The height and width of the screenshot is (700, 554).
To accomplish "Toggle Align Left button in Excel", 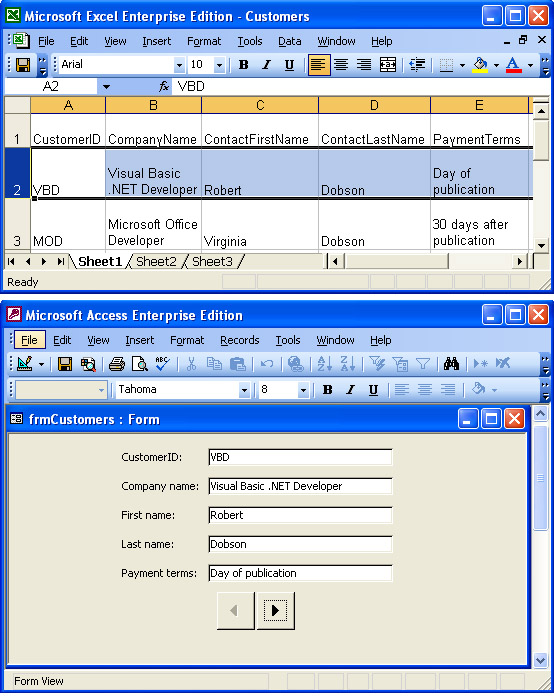I will click(319, 65).
